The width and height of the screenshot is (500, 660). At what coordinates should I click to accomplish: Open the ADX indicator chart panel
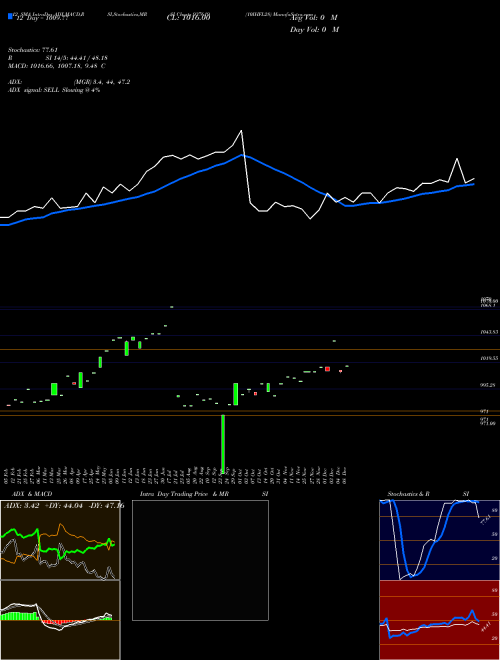coord(60,540)
